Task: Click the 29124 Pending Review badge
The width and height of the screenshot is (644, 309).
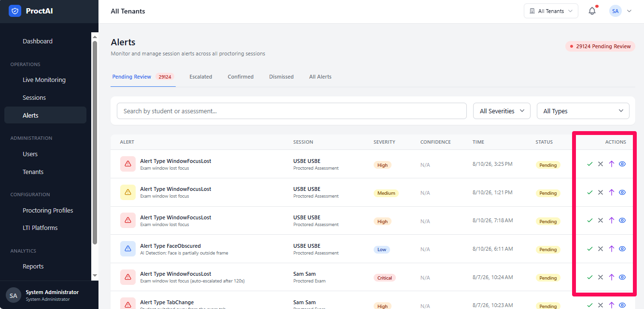Action: 600,46
